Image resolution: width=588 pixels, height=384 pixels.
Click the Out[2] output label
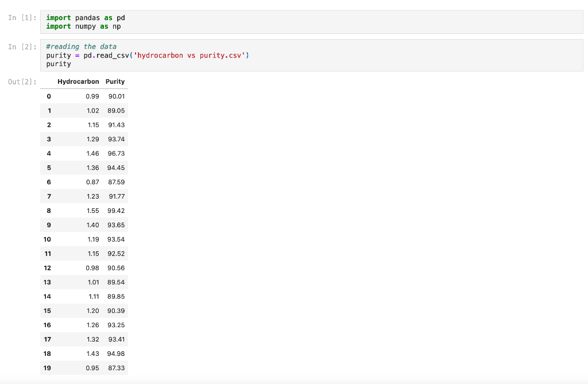pos(21,82)
